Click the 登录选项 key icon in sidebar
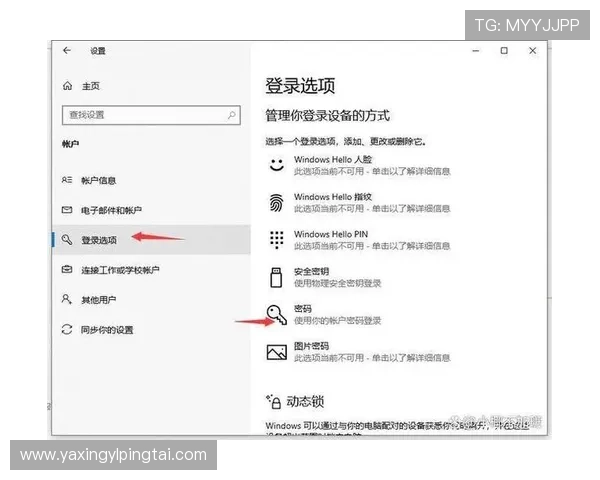Image resolution: width=600 pixels, height=480 pixels. (x=67, y=240)
